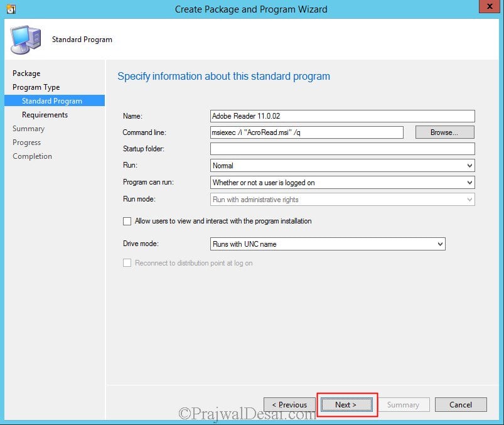Cancel the wizard
Viewport: 504px width, 425px height.
[461, 404]
